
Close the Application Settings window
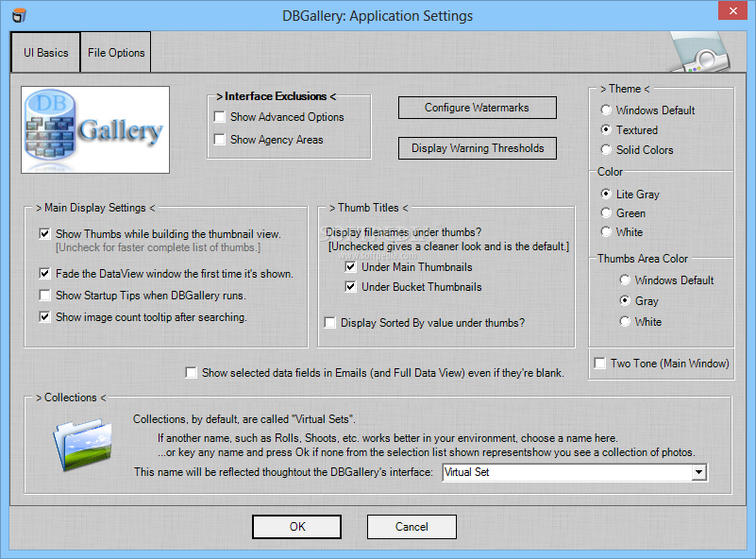[x=732, y=10]
